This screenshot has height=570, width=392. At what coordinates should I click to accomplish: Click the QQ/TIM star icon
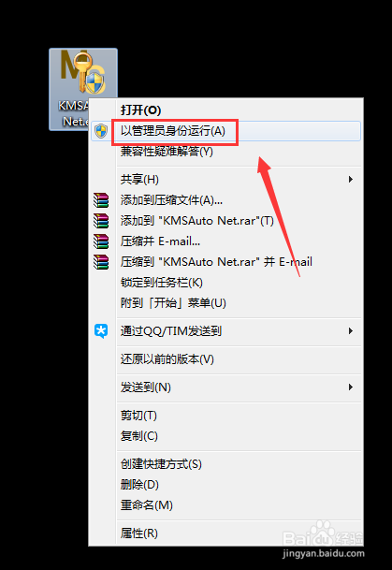click(x=101, y=331)
